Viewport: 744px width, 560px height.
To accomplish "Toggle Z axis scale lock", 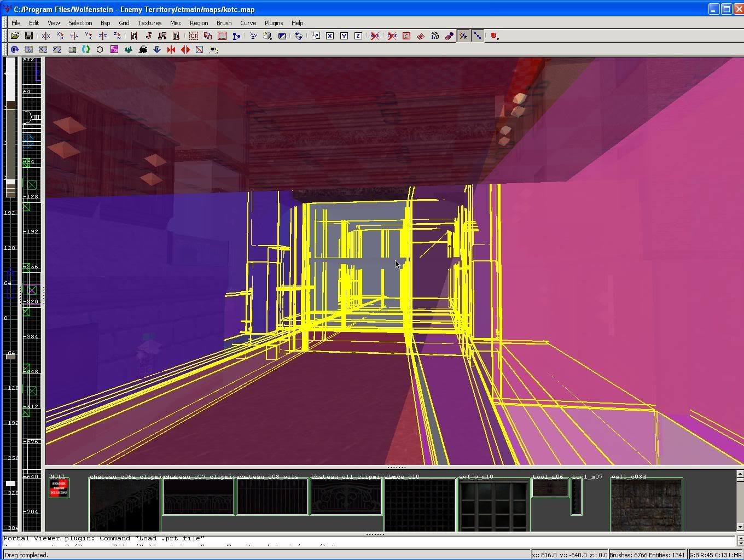I will (x=358, y=36).
